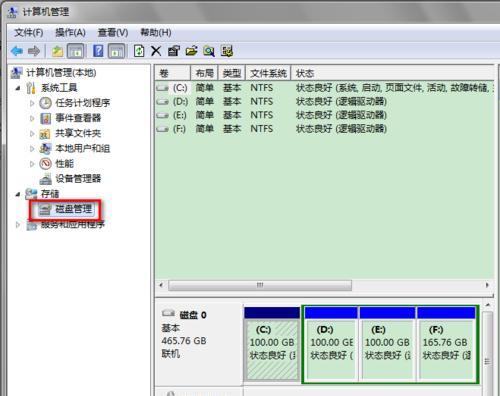
Task: Click the Properties toolbar icon
Action: coord(174,51)
